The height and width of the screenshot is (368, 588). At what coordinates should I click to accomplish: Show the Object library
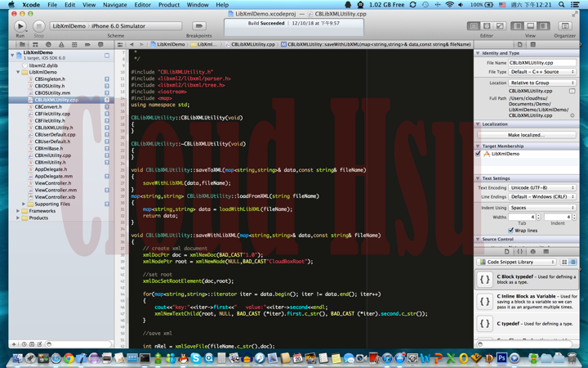532,252
